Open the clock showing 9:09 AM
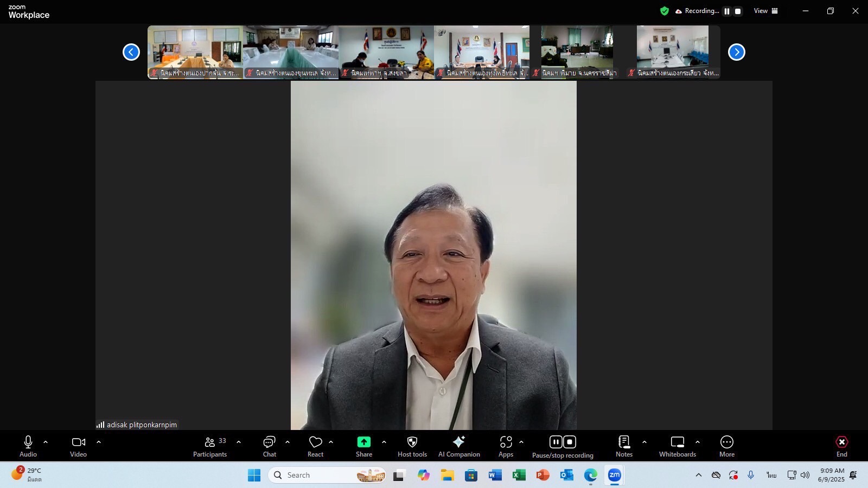The height and width of the screenshot is (488, 868). pyautogui.click(x=832, y=475)
